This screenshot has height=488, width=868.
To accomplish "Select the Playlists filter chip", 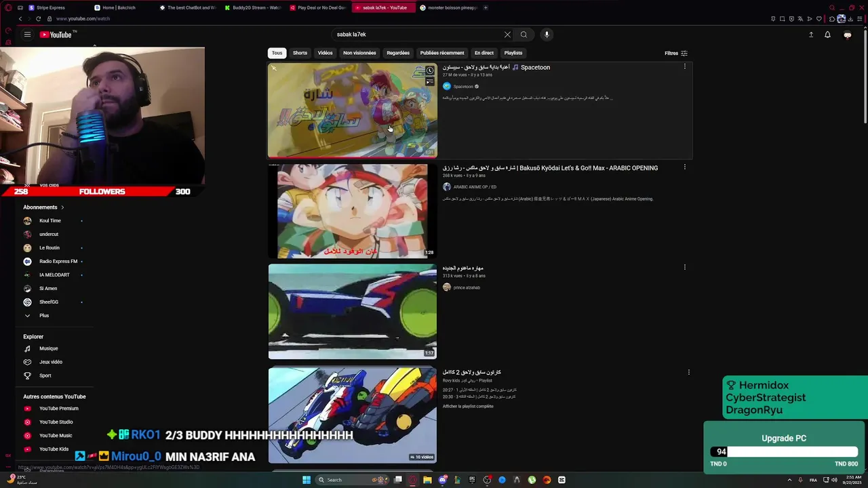I will point(513,53).
